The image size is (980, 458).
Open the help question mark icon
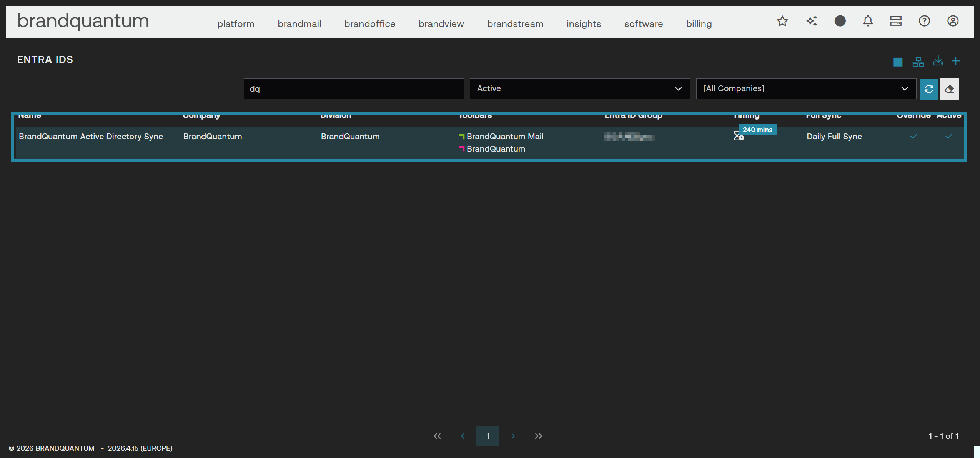click(924, 21)
